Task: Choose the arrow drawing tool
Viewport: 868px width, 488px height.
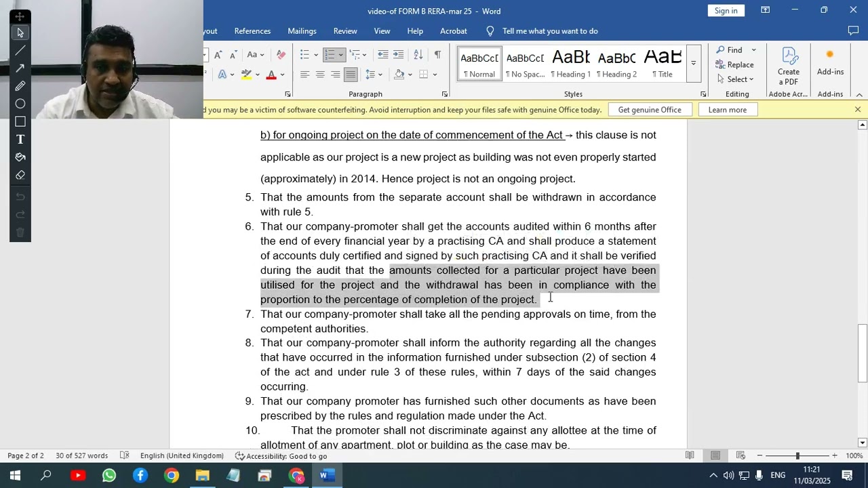Action: 20,68
